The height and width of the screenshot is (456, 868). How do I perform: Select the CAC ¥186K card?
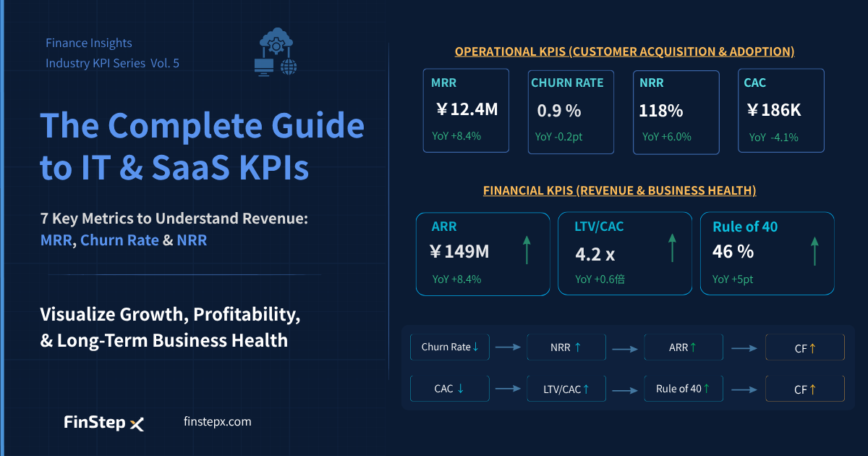coord(781,111)
